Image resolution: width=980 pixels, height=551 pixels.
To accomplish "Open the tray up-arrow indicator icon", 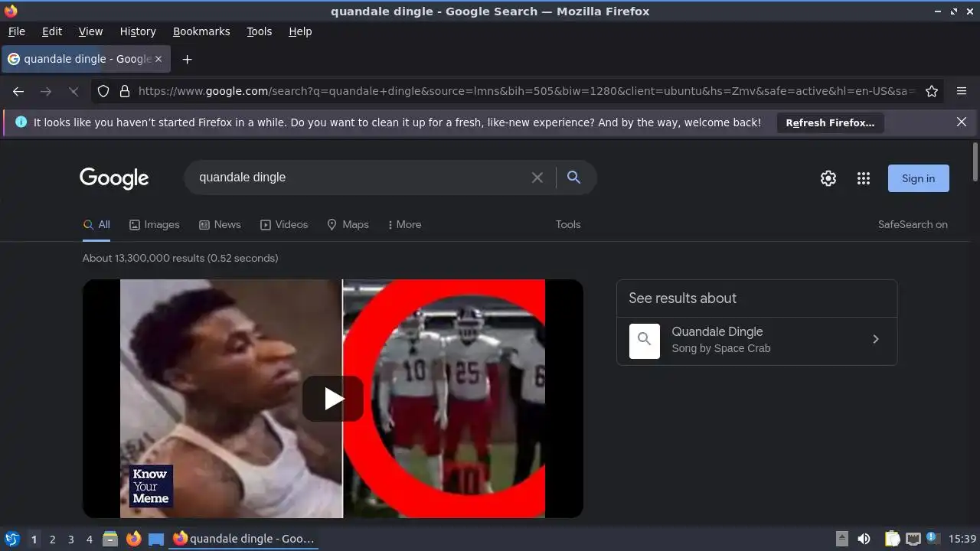I will tap(842, 539).
